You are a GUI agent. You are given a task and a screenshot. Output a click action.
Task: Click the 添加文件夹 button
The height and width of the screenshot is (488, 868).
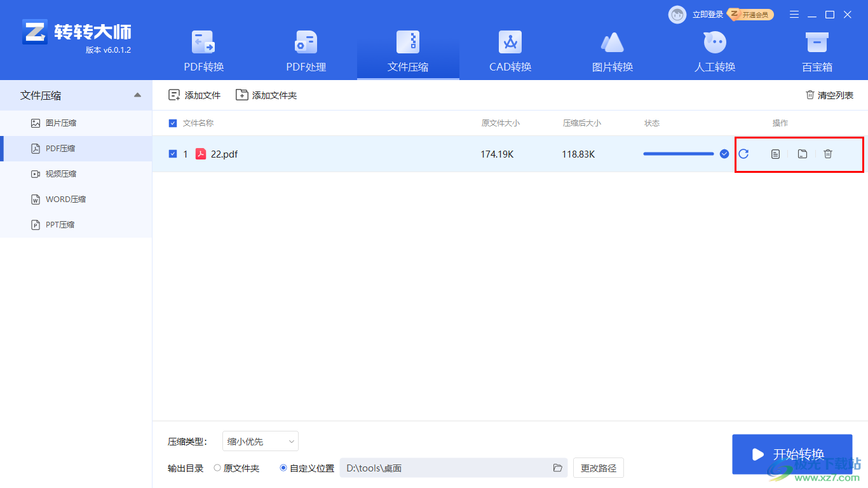point(266,95)
